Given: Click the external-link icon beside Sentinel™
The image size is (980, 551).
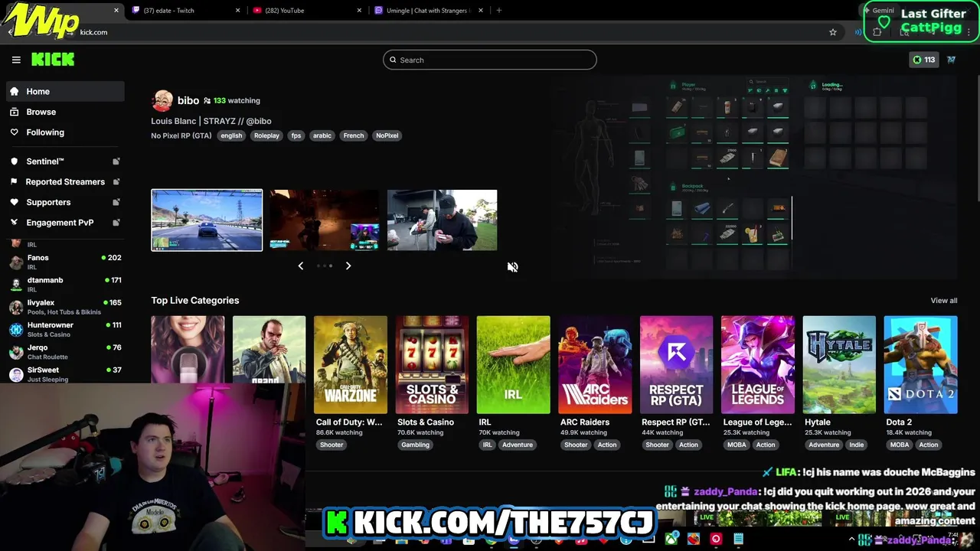Looking at the screenshot, I should click(116, 161).
